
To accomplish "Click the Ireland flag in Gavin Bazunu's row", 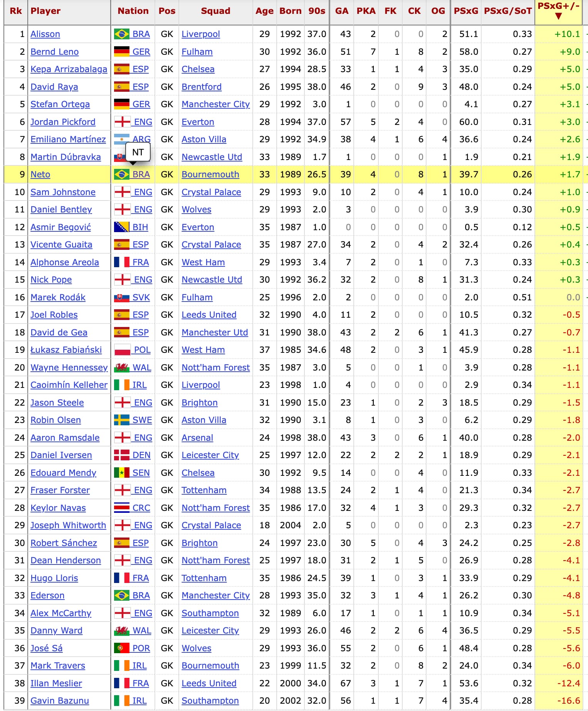I will (122, 701).
